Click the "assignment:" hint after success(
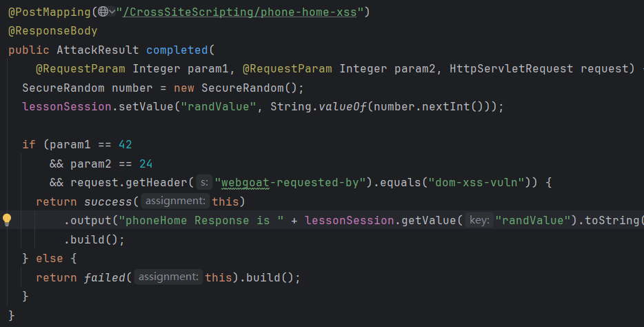644x327 pixels. (x=175, y=201)
